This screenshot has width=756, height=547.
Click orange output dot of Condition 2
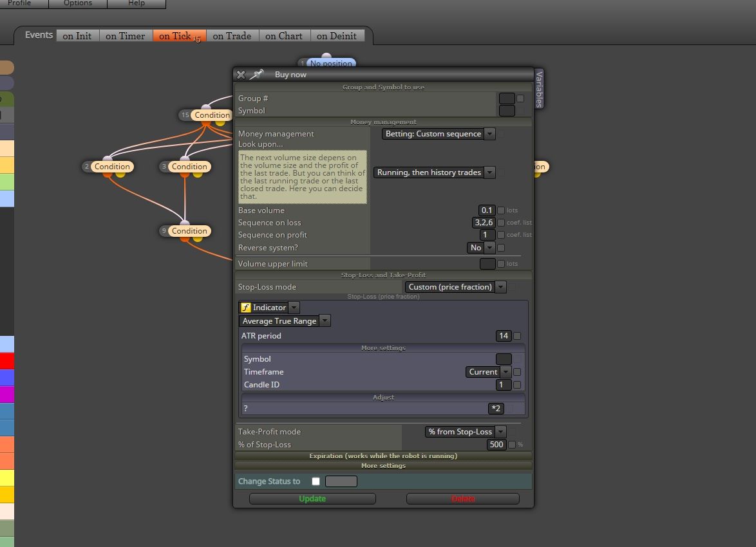tap(108, 174)
